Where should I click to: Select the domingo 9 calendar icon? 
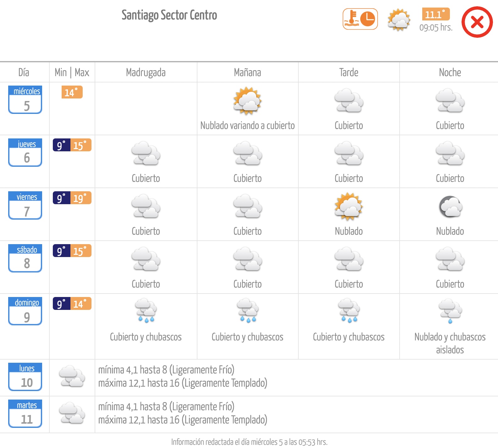[25, 311]
